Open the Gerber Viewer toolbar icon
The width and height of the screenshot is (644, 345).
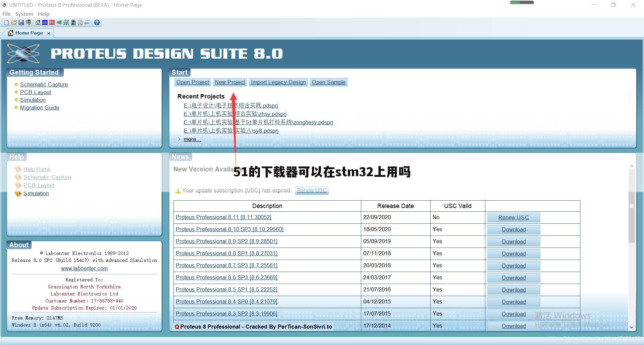click(66, 22)
